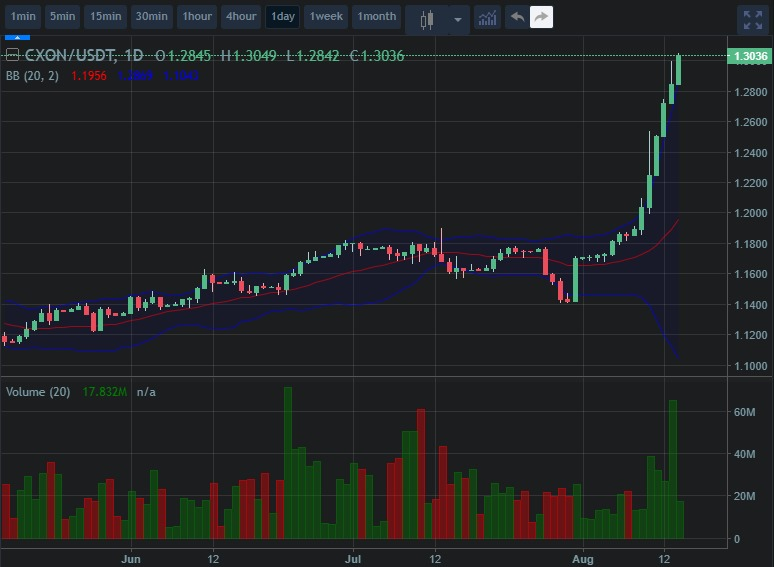Click the 1.1600 price axis label
This screenshot has height=567, width=774.
[750, 274]
